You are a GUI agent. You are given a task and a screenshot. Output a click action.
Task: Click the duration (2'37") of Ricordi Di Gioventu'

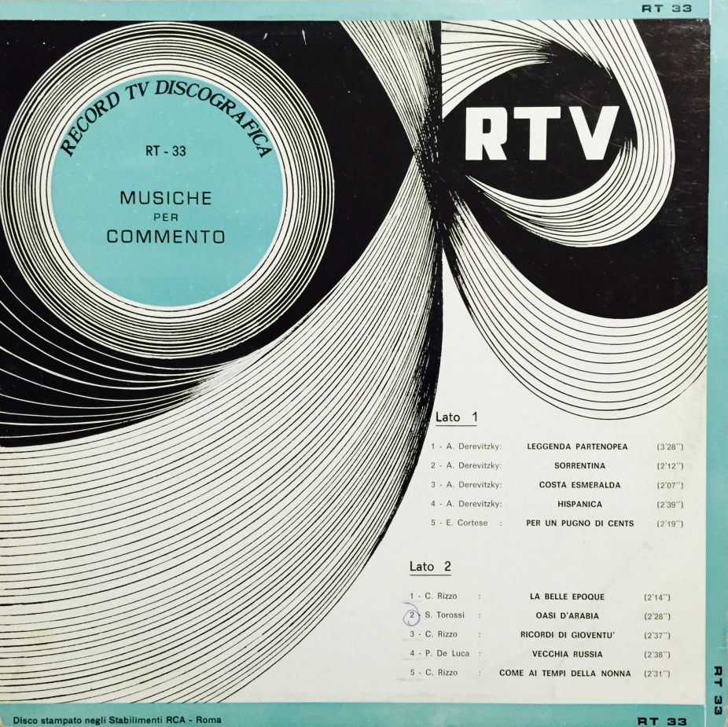click(657, 636)
